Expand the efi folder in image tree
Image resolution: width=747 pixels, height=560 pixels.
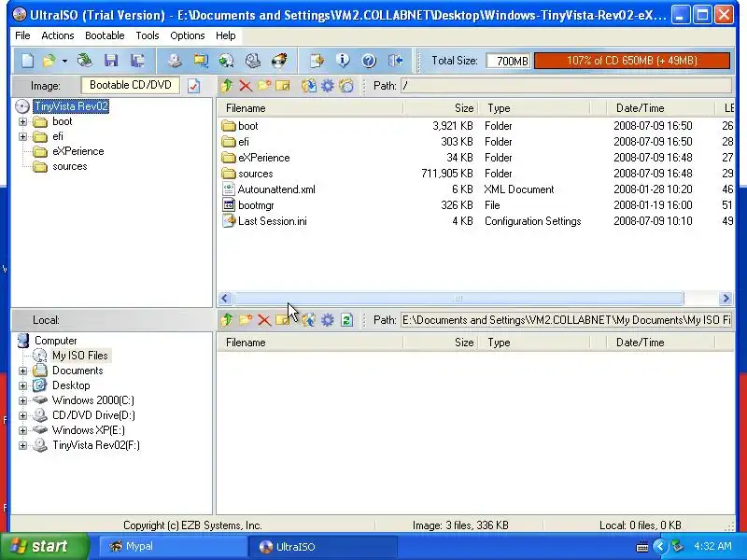coord(22,136)
